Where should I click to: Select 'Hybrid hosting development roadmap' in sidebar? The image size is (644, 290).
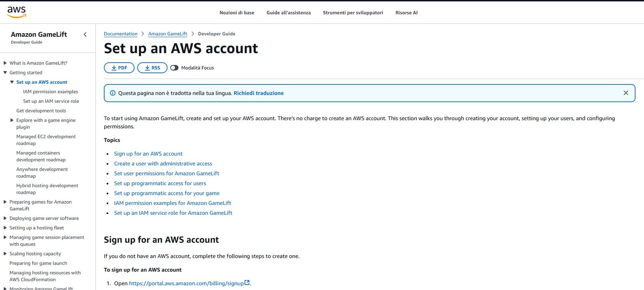tap(47, 189)
